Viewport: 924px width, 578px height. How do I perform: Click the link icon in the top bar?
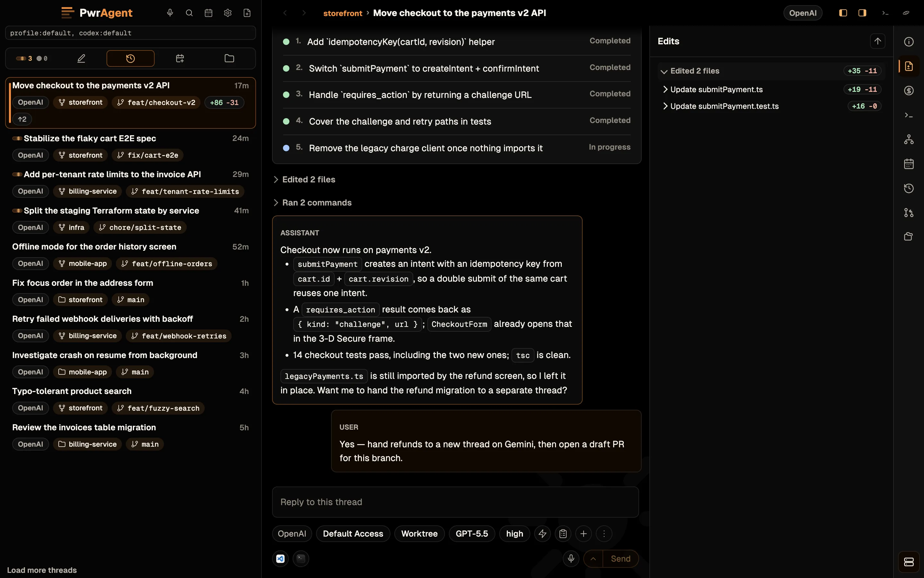[906, 13]
